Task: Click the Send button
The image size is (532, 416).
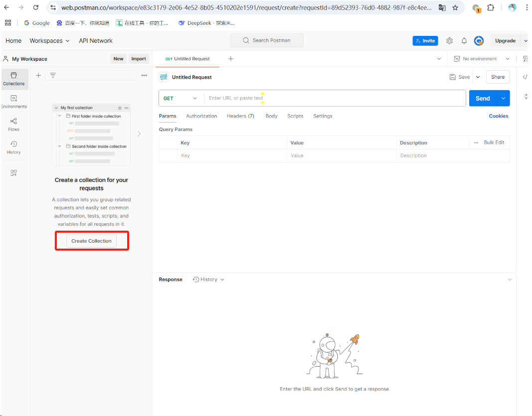Action: [x=483, y=98]
